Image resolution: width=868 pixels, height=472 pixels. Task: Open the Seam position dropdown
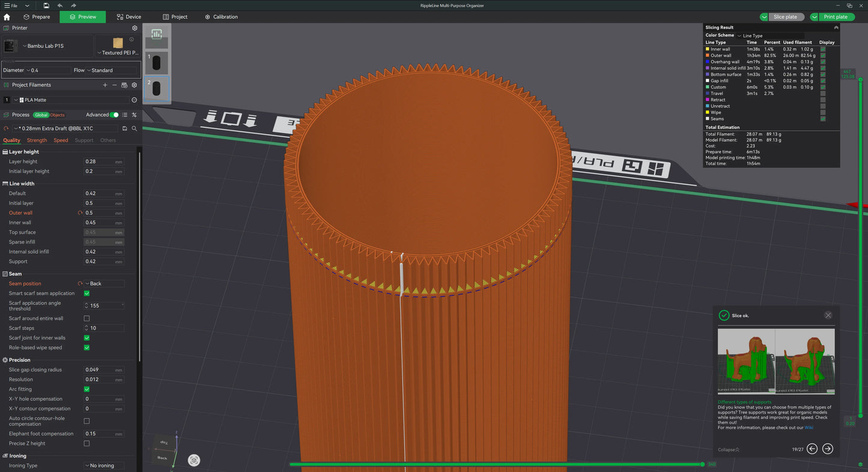104,283
